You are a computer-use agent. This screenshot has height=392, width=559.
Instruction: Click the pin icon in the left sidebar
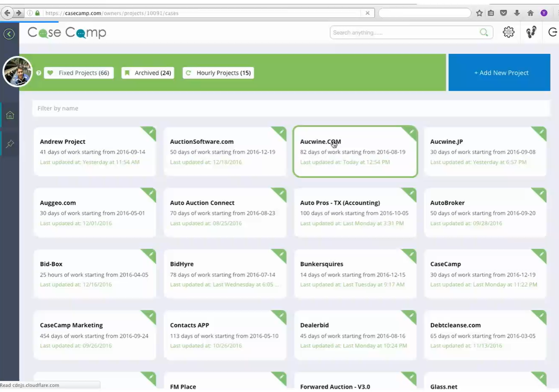click(9, 143)
